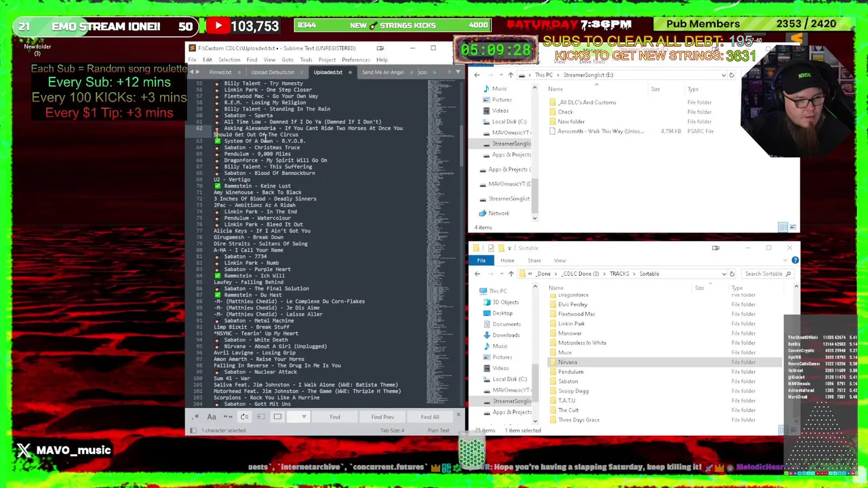Switch to Pinned.txt tab

click(x=220, y=73)
